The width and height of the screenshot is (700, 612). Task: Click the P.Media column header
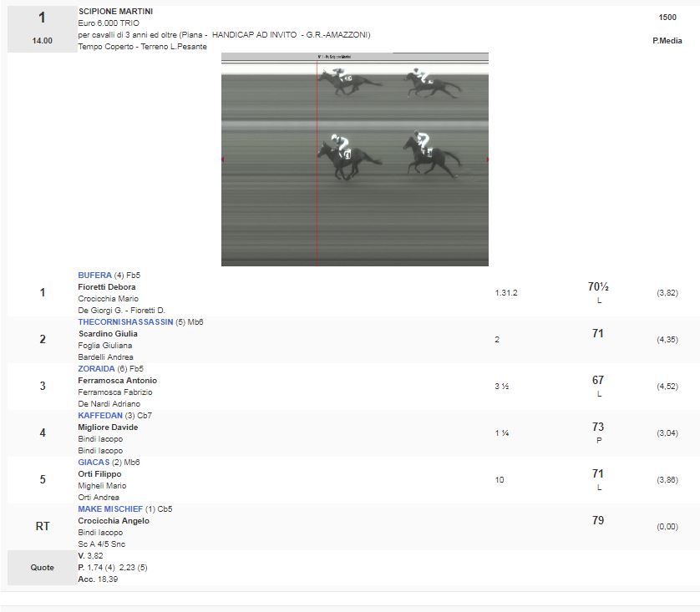pos(667,41)
